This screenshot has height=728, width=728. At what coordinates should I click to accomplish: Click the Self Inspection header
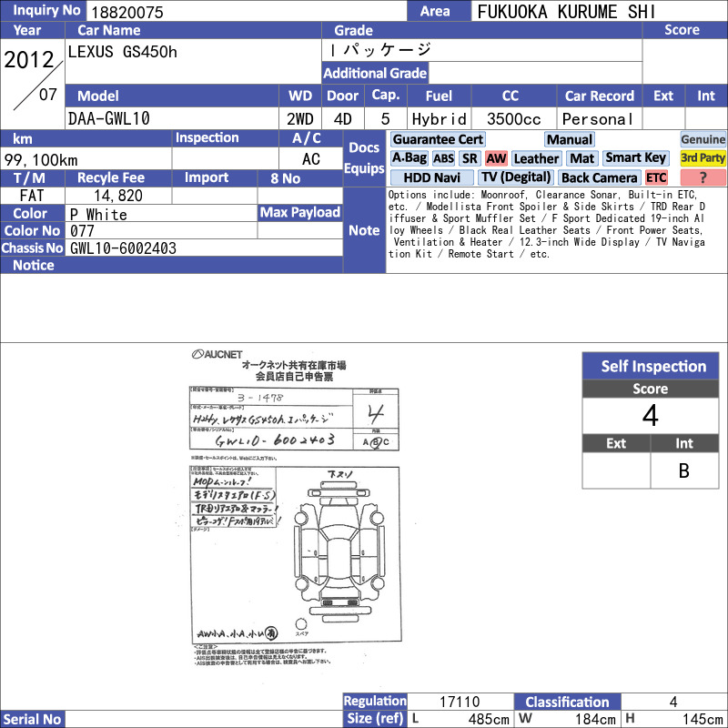[x=651, y=366]
